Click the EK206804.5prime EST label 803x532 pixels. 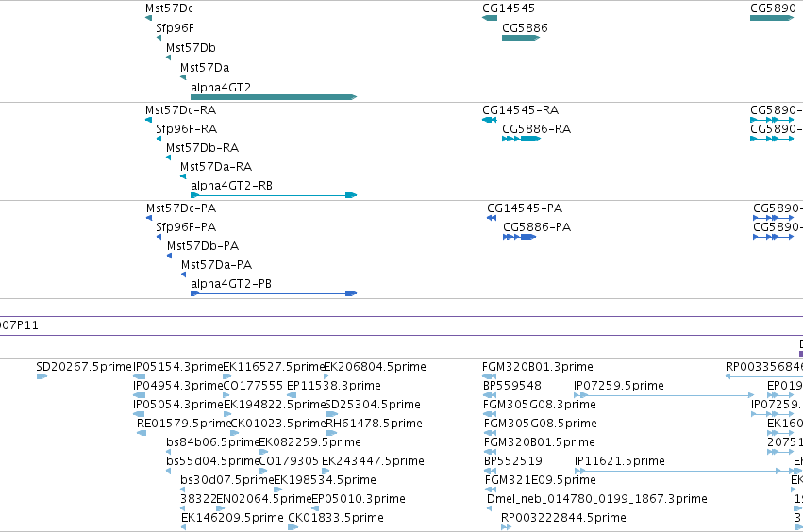(x=375, y=367)
